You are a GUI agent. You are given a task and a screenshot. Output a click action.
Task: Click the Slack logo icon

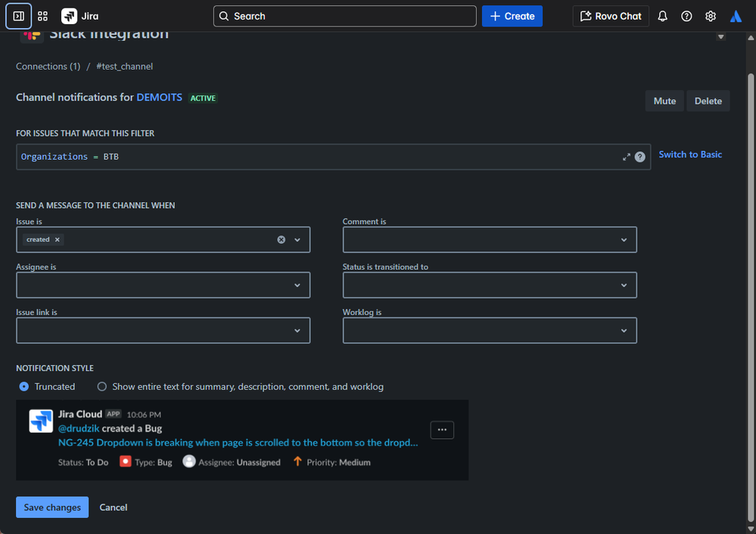pyautogui.click(x=31, y=35)
